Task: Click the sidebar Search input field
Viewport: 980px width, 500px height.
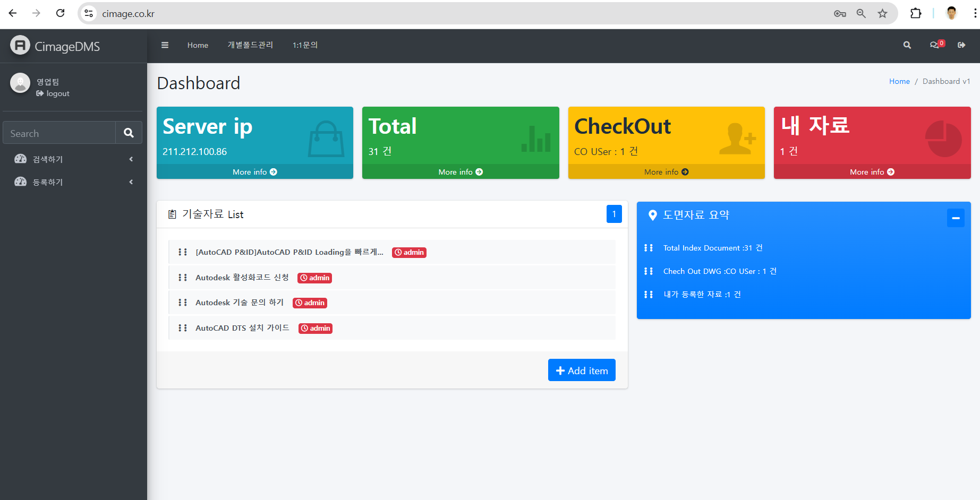Action: 59,133
